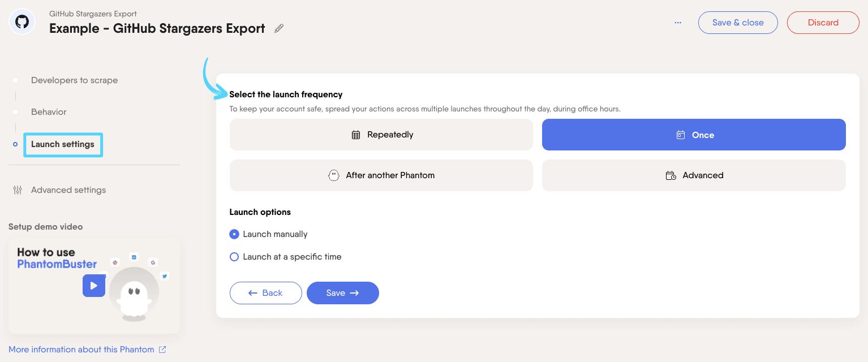
Task: Go Back to the previous step
Action: (x=265, y=293)
